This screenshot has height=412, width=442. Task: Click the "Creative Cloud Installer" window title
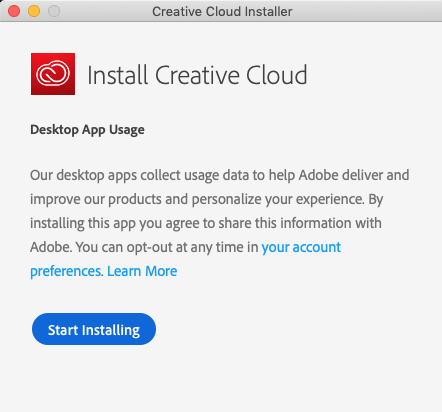[222, 12]
